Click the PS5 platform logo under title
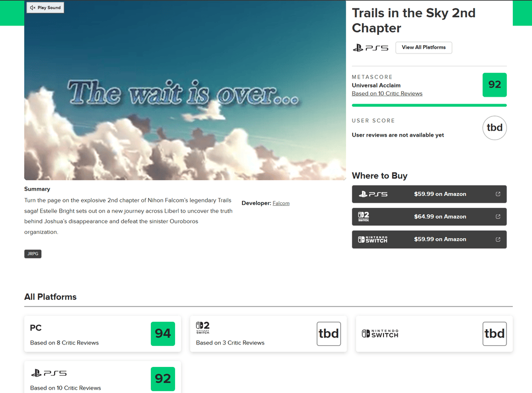The image size is (532, 393). [370, 48]
